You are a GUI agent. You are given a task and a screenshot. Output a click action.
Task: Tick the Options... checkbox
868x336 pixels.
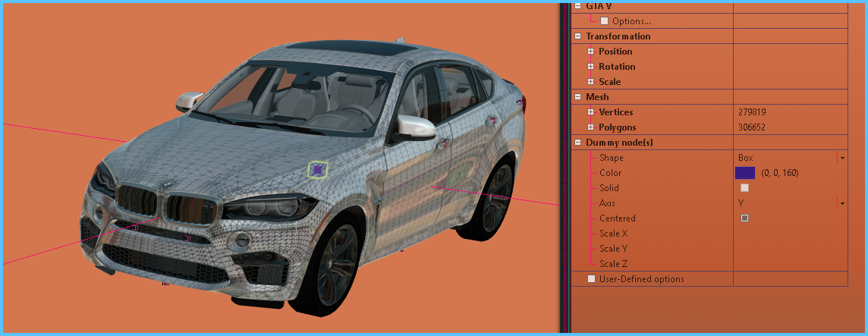pos(605,21)
